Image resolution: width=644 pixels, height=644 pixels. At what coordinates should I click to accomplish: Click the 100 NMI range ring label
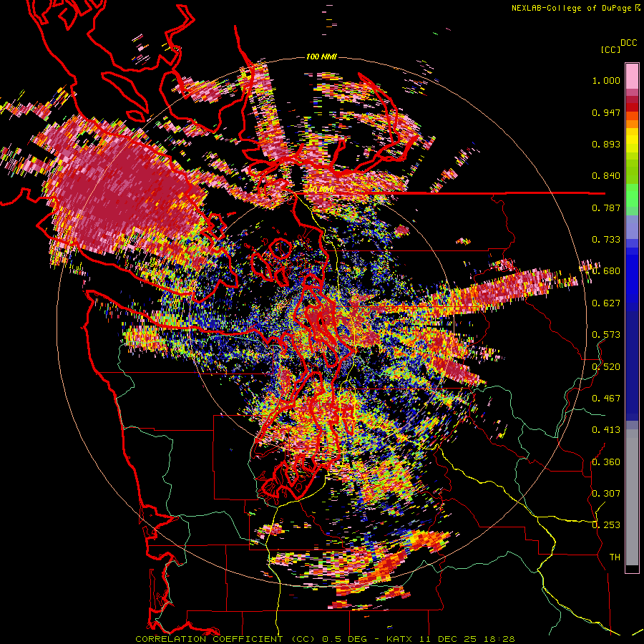tap(321, 57)
